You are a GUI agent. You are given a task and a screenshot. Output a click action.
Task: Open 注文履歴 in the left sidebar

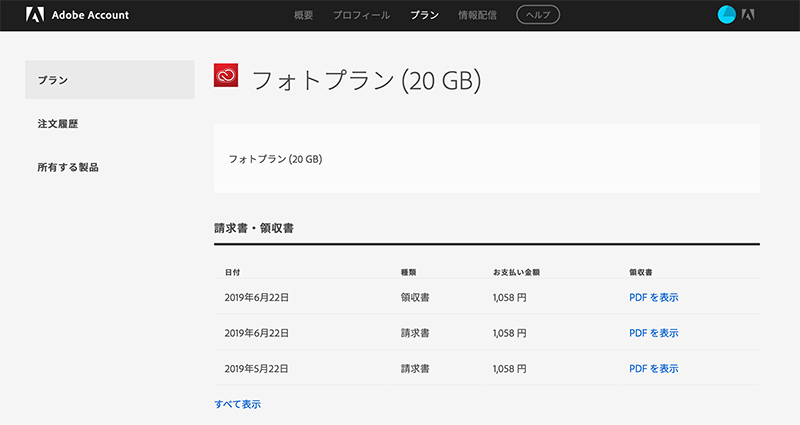[x=58, y=124]
